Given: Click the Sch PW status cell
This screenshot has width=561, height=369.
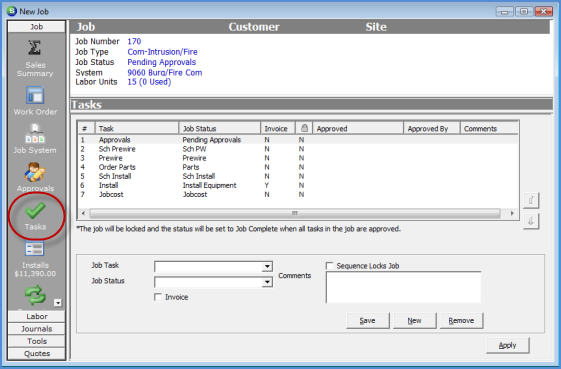Looking at the screenshot, I should pos(194,149).
